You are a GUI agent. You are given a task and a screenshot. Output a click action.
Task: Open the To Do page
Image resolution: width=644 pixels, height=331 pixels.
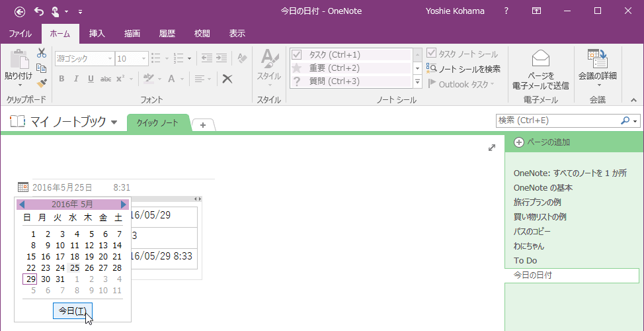coord(525,261)
